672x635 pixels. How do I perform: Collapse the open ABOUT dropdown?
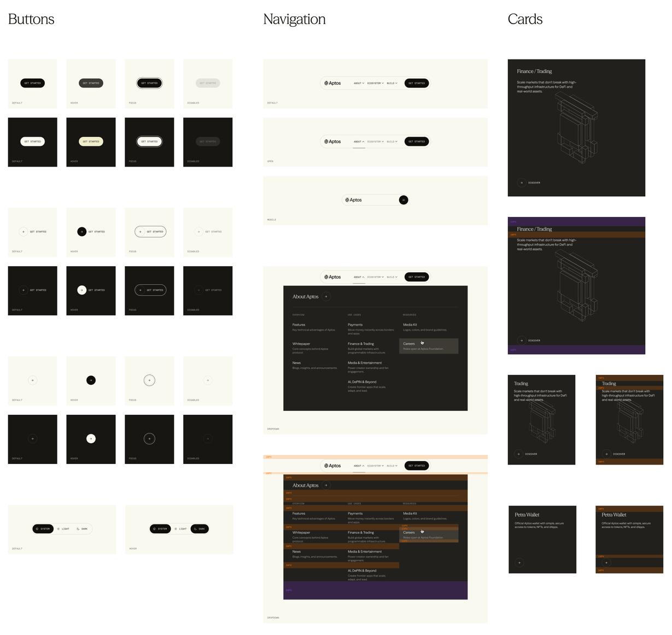(358, 141)
